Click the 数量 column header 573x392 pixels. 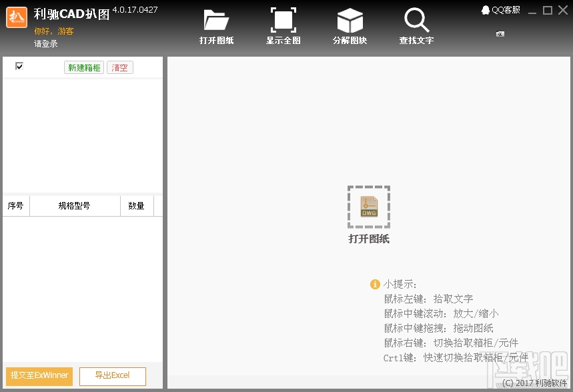(x=136, y=205)
